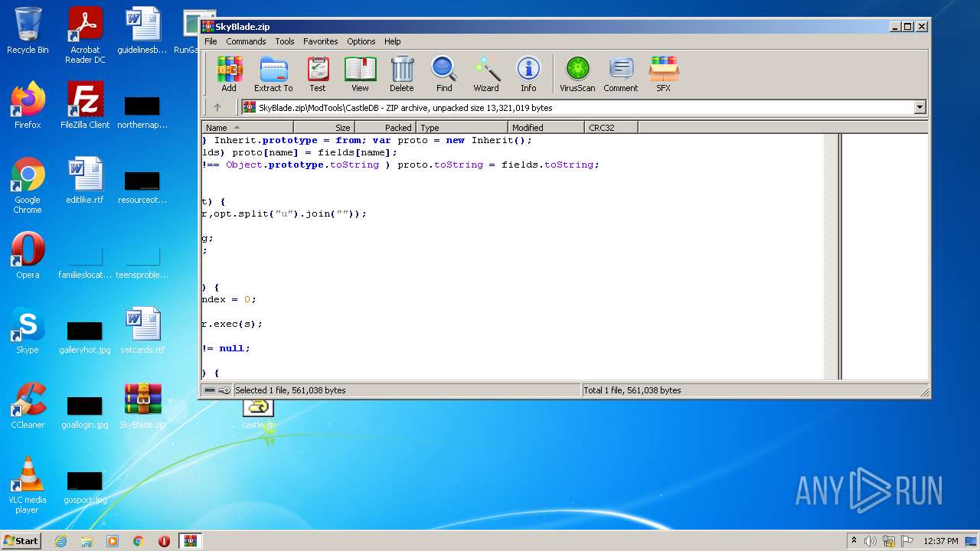The width and height of the screenshot is (980, 551).
Task: Open the Options menu
Action: click(x=361, y=41)
